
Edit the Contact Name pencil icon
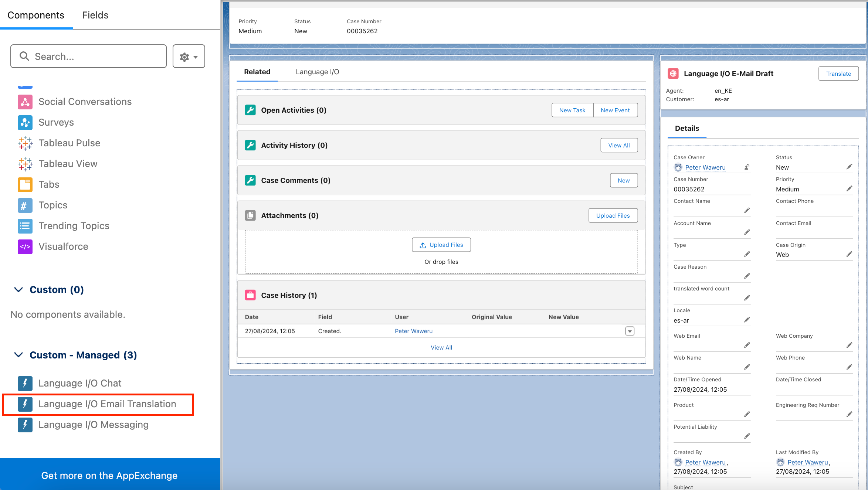point(747,210)
